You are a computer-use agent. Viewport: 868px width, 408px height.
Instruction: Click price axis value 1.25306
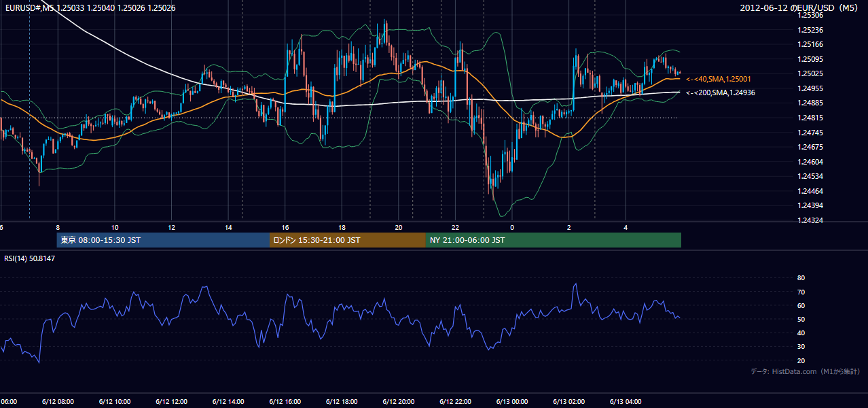[x=810, y=15]
